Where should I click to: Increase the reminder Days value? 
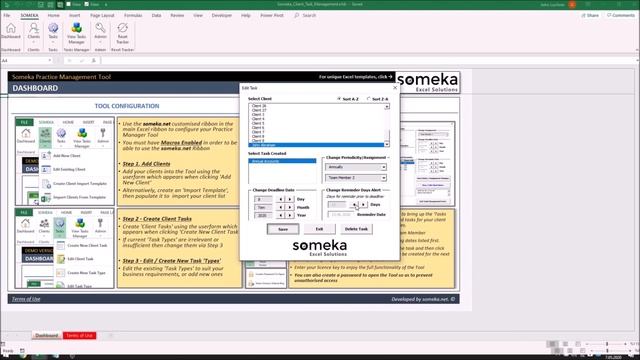click(x=363, y=204)
